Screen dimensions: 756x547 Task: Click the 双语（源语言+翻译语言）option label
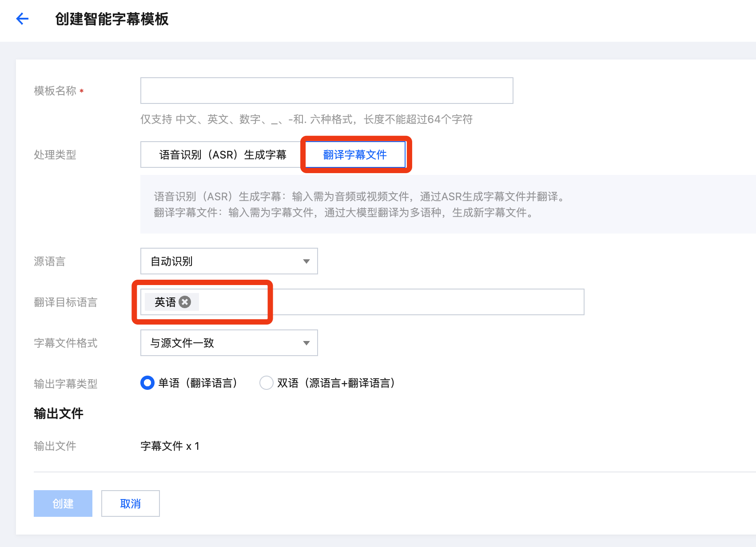336,383
